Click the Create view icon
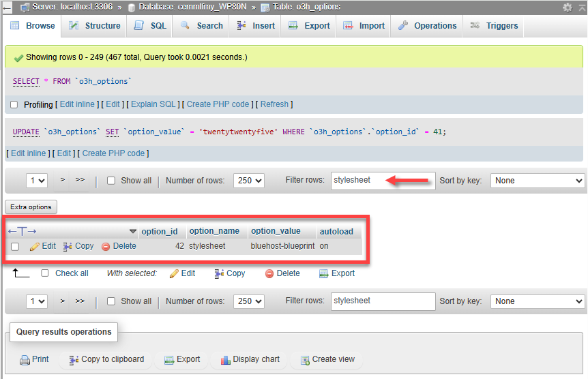This screenshot has width=588, height=379. [305, 360]
